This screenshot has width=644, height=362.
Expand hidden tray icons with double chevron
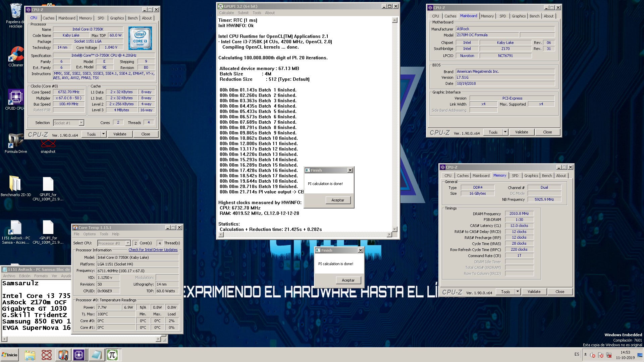point(585,355)
